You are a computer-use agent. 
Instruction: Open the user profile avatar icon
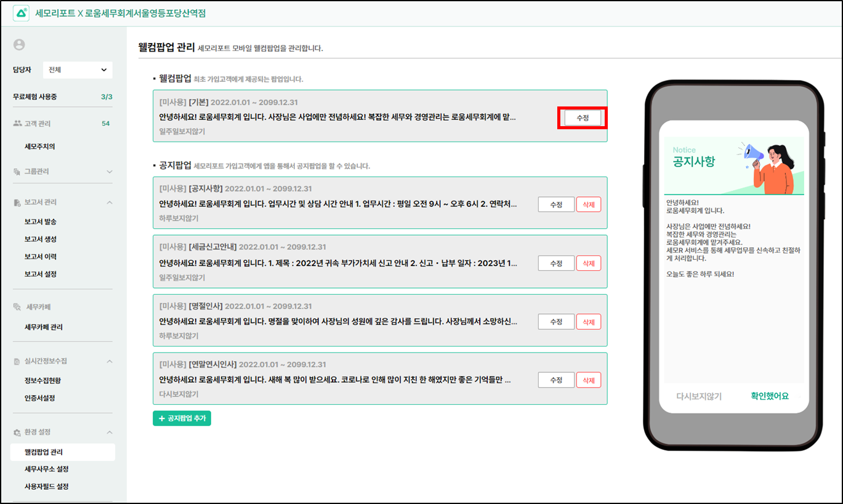pyautogui.click(x=19, y=44)
